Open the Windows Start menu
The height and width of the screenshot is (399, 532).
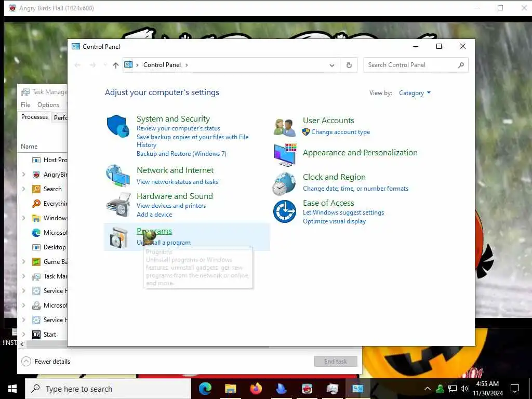coord(12,389)
